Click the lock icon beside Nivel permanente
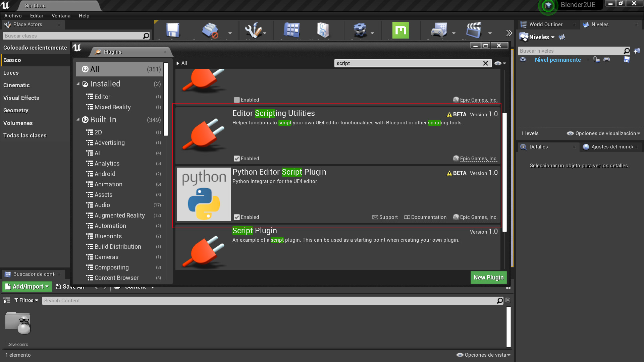The width and height of the screenshot is (644, 362). [x=596, y=60]
